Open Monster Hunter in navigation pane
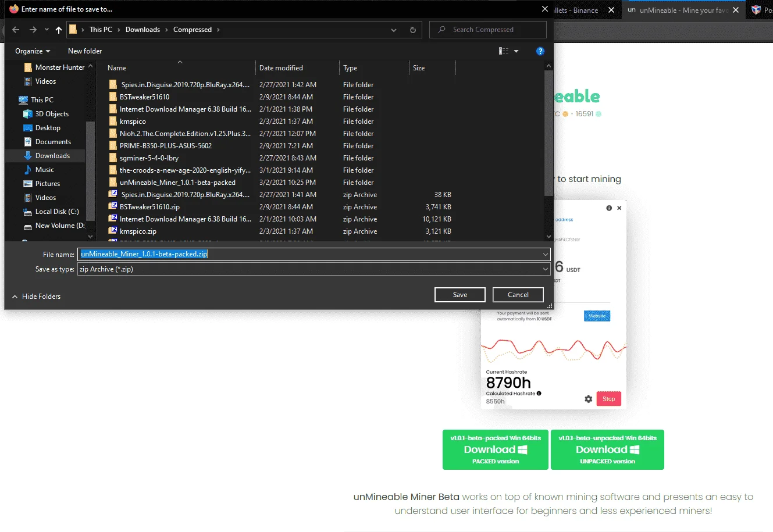The image size is (773, 532). pos(54,67)
